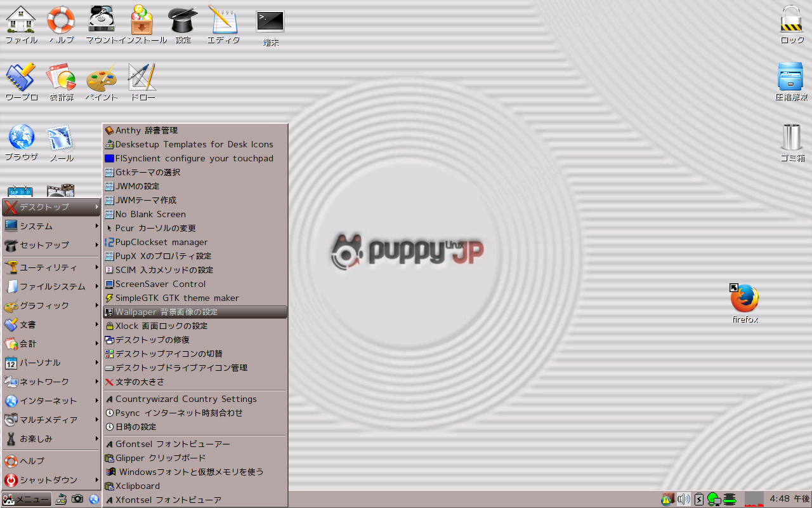812x508 pixels.
Task: Click the taskbar drive launcher beside メニュー
Action: pos(62,499)
